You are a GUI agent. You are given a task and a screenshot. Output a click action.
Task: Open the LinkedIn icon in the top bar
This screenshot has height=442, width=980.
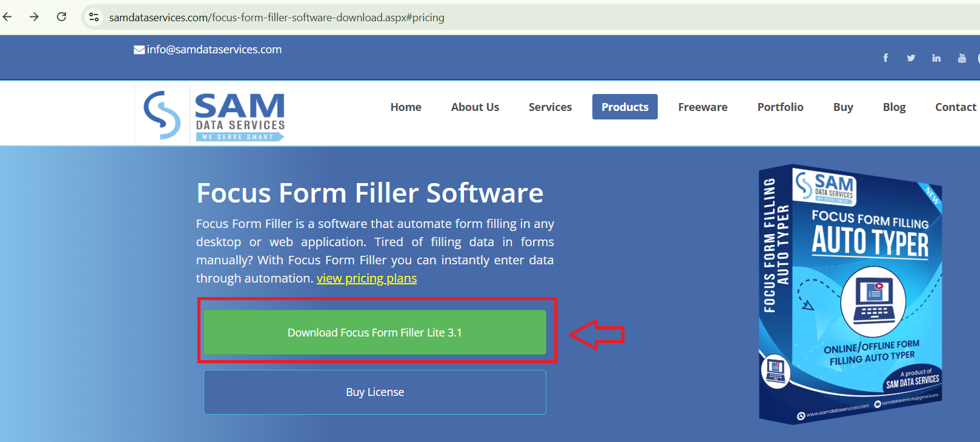click(936, 58)
